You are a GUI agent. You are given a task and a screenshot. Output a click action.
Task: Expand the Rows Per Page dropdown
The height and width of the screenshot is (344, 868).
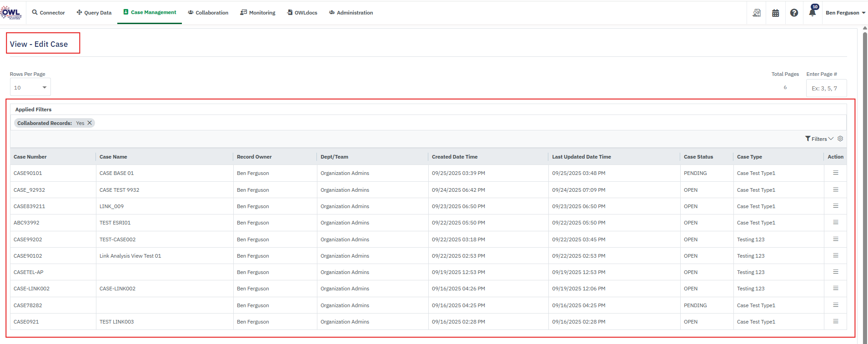pos(30,87)
